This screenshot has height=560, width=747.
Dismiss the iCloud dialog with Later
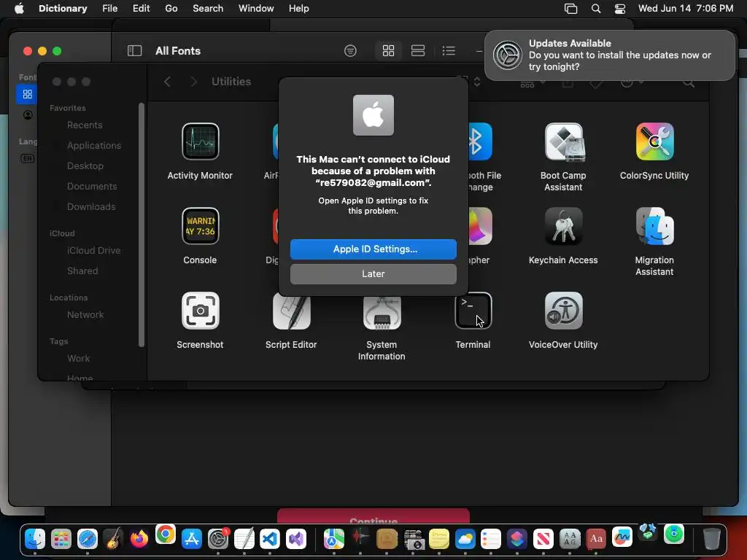(x=373, y=274)
